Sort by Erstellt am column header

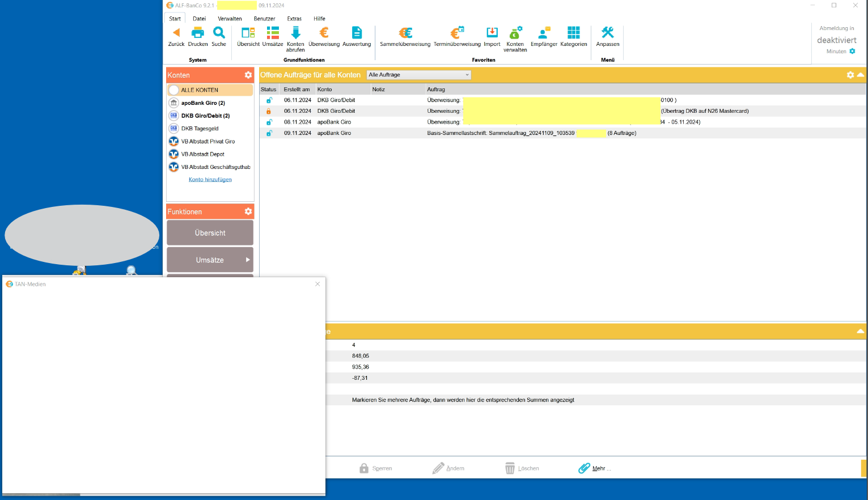click(297, 89)
